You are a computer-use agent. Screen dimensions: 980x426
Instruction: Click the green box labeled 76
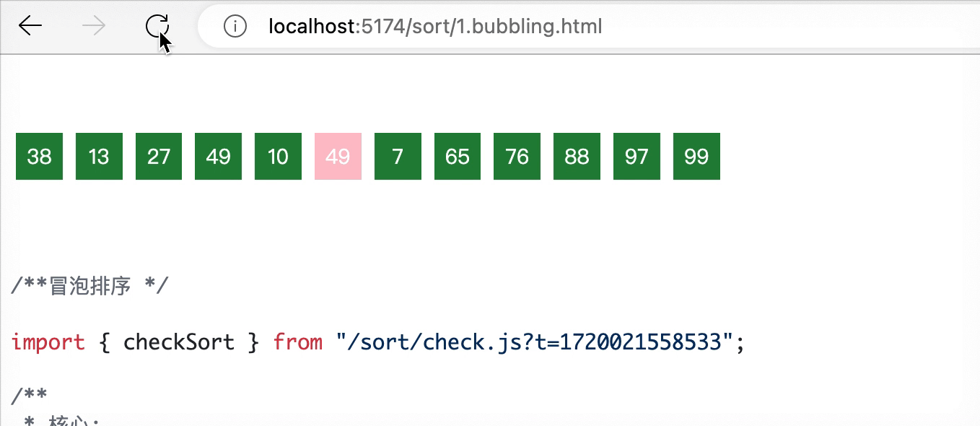point(517,156)
